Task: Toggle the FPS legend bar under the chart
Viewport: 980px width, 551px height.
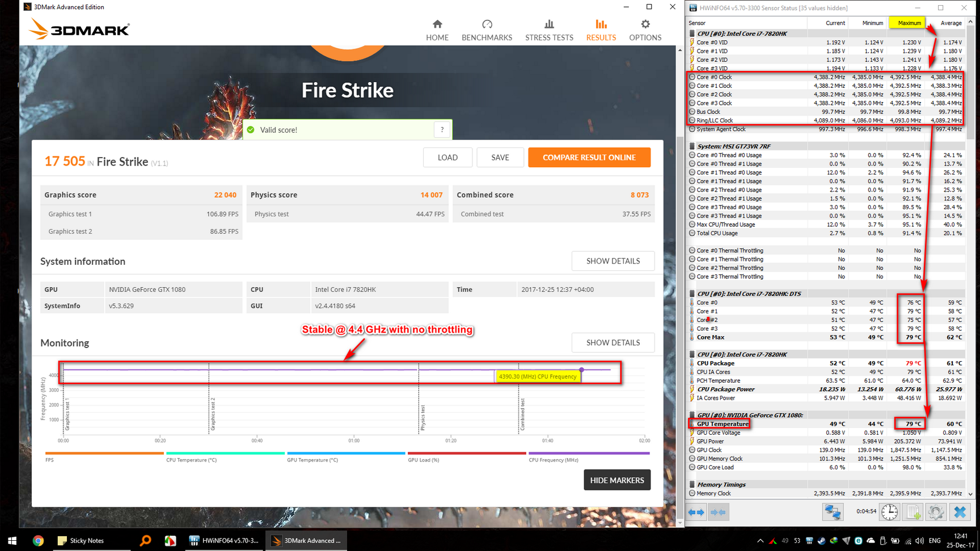Action: click(104, 453)
